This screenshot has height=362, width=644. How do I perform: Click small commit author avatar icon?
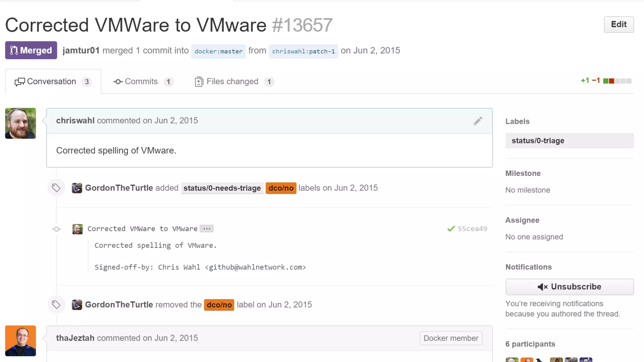click(x=77, y=229)
